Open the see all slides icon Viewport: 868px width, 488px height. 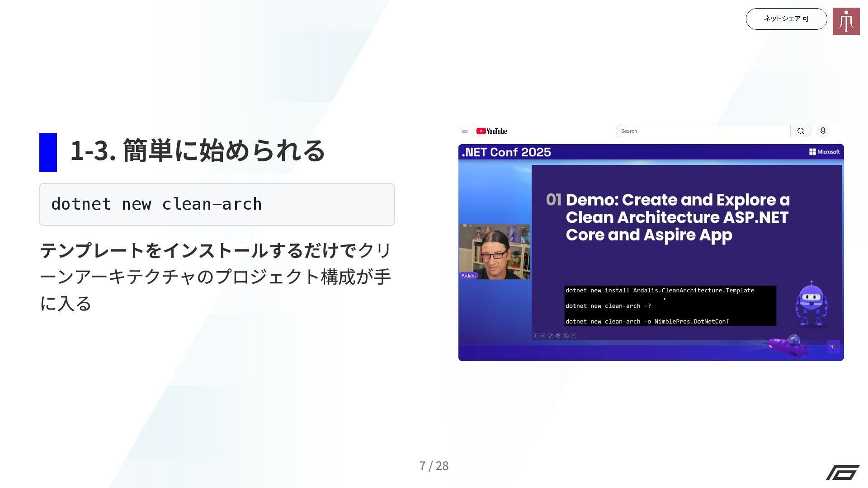558,336
